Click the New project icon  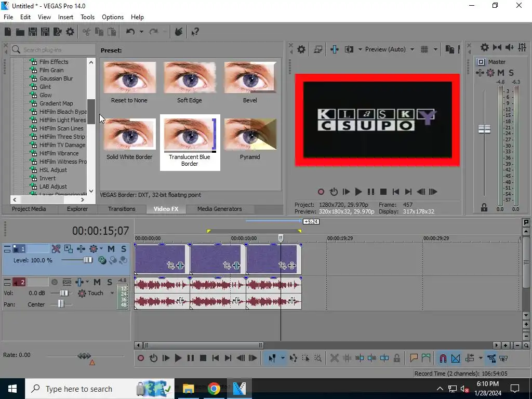pos(8,32)
